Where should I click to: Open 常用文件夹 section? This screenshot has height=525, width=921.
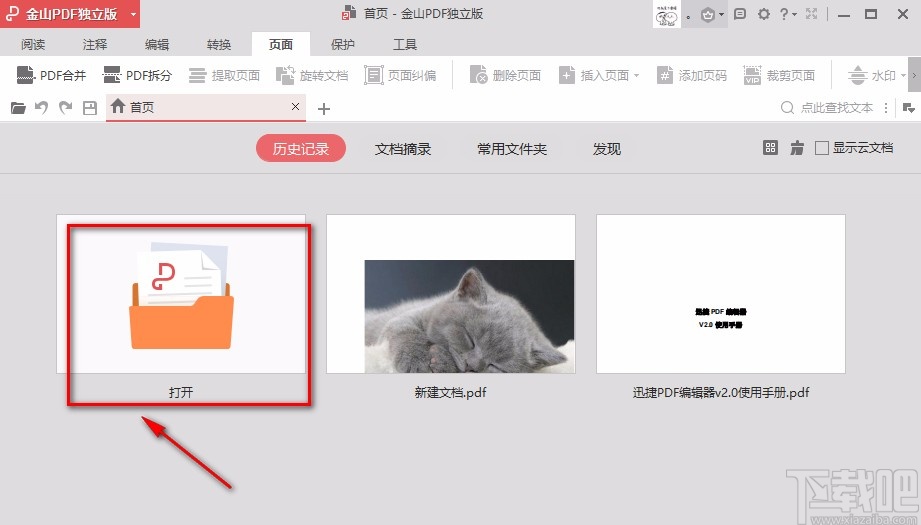(512, 149)
